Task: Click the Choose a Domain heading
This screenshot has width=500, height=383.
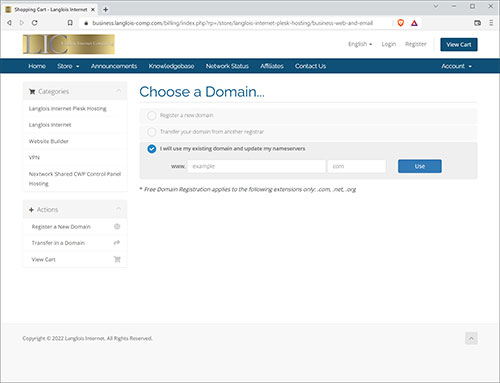Action: click(202, 92)
